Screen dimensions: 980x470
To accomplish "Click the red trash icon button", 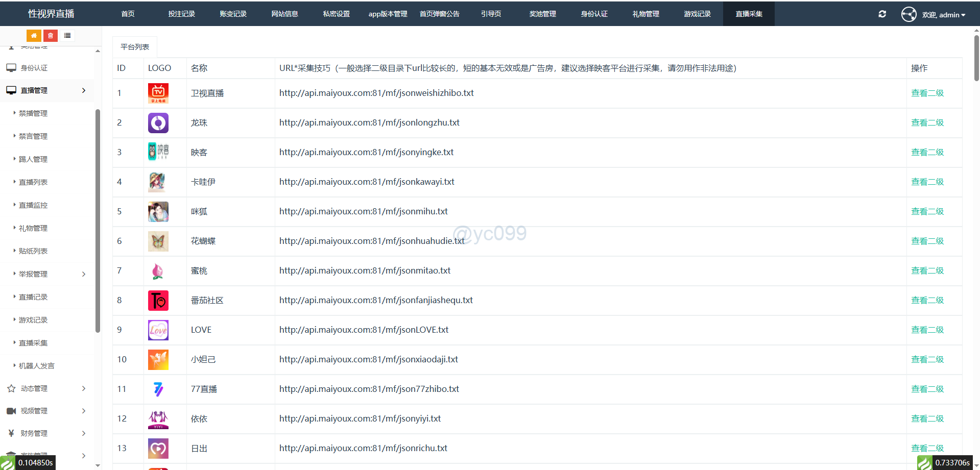I will click(51, 36).
